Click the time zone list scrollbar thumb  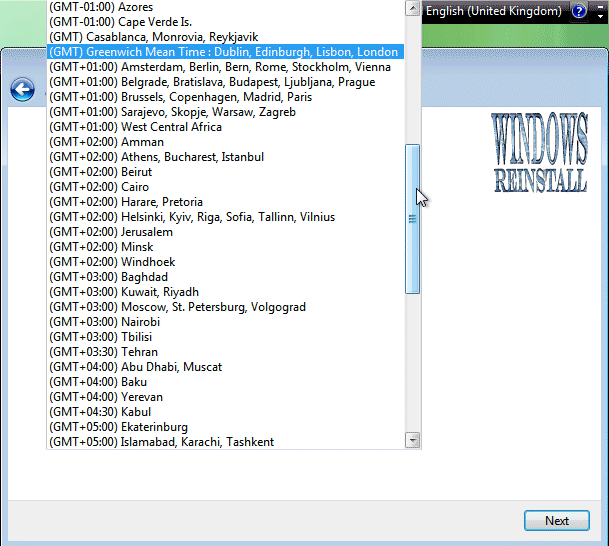pos(412,218)
